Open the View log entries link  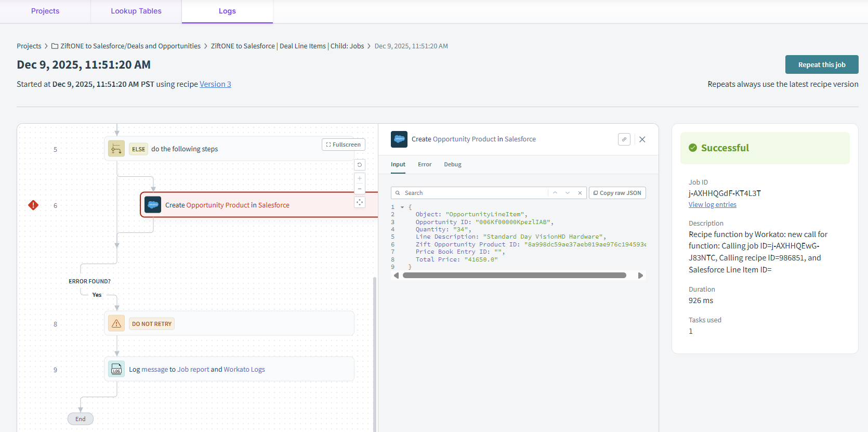tap(712, 205)
